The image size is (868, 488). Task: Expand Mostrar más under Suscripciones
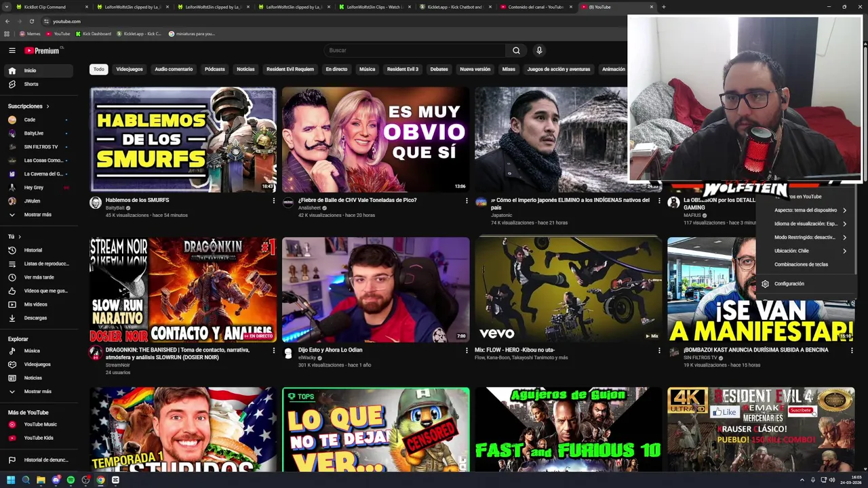pos(39,215)
